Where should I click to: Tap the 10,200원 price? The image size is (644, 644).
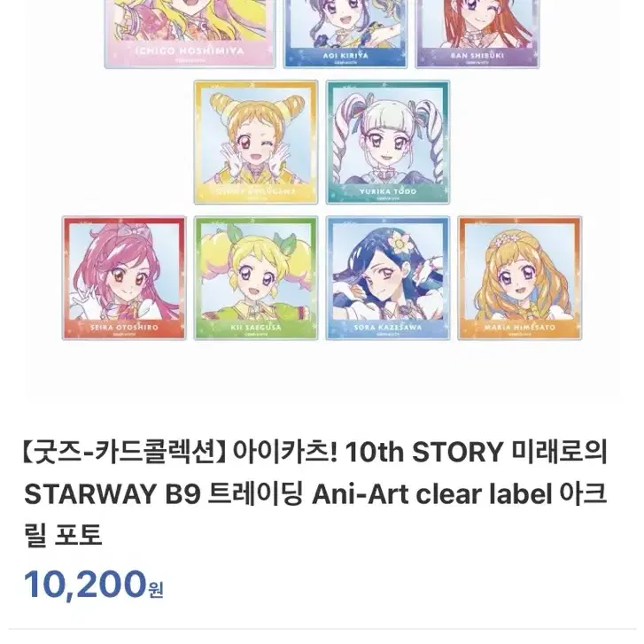tap(94, 584)
